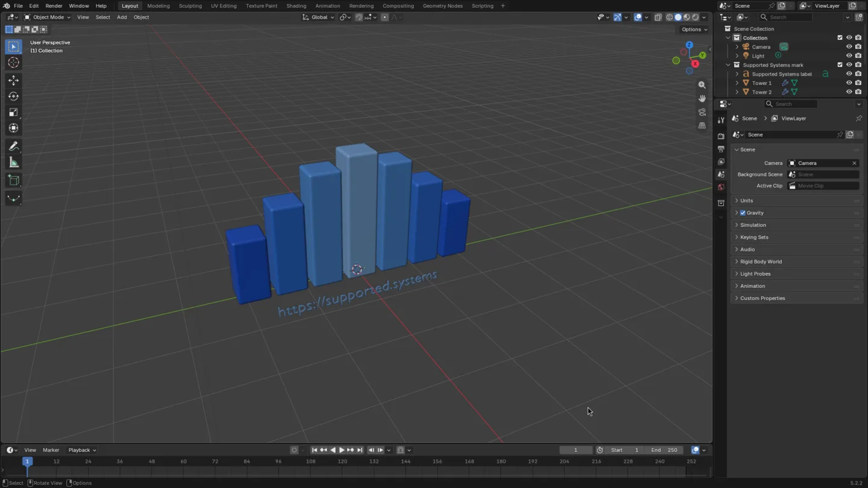Toggle camera view with camera icon
The image size is (868, 488).
click(702, 112)
